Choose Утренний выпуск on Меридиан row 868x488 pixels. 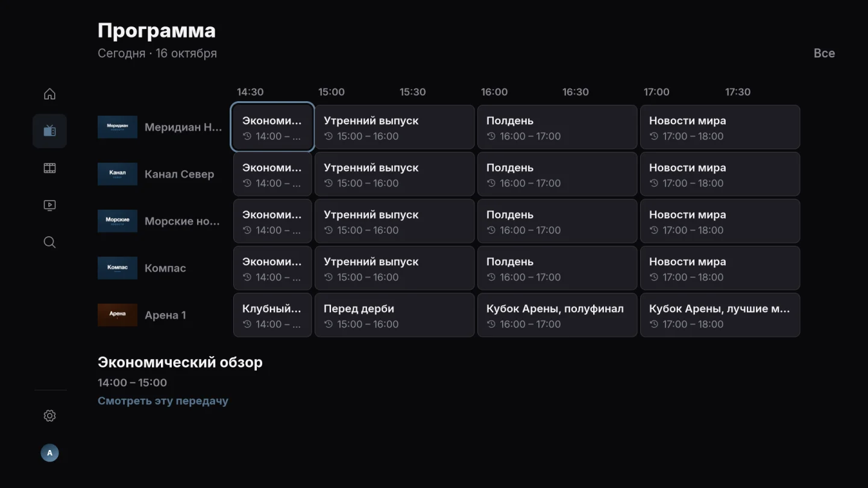395,127
